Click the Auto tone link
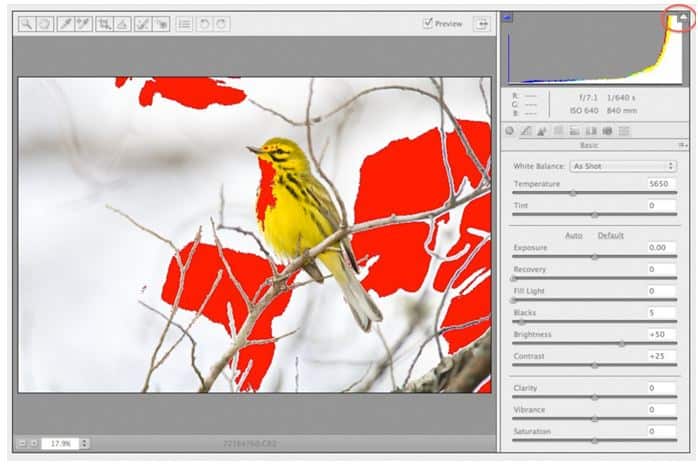 click(x=574, y=236)
